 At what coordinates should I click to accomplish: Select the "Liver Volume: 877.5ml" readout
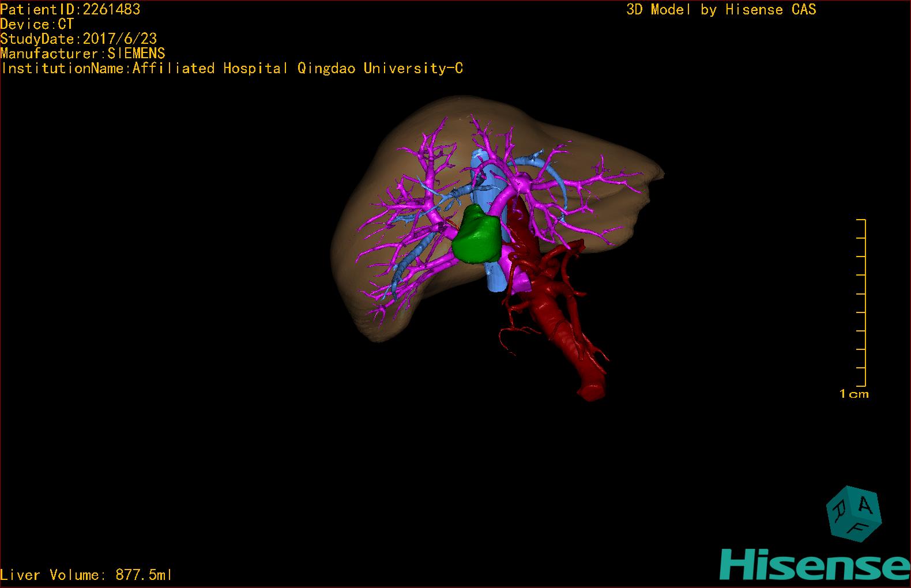86,575
